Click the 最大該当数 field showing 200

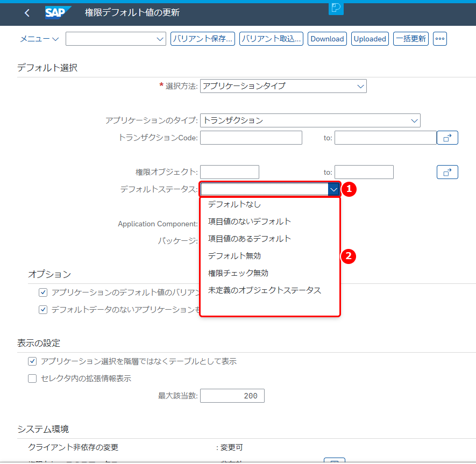232,396
